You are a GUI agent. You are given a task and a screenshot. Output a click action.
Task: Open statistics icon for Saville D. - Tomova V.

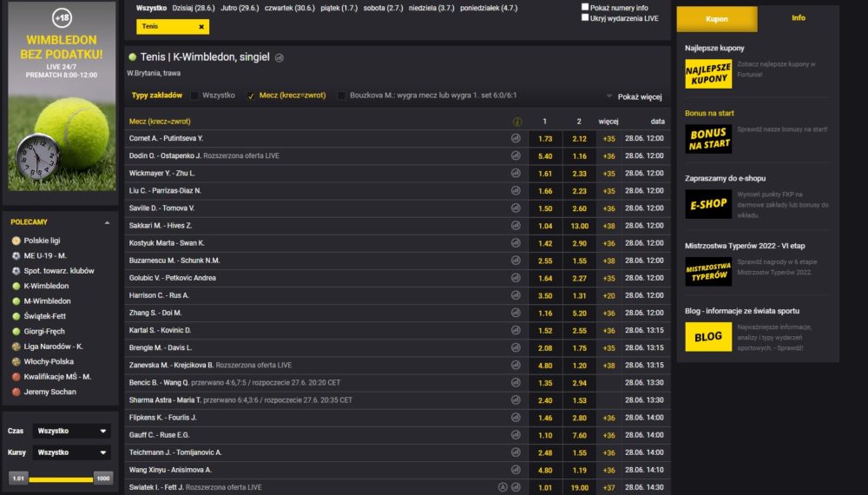point(516,208)
